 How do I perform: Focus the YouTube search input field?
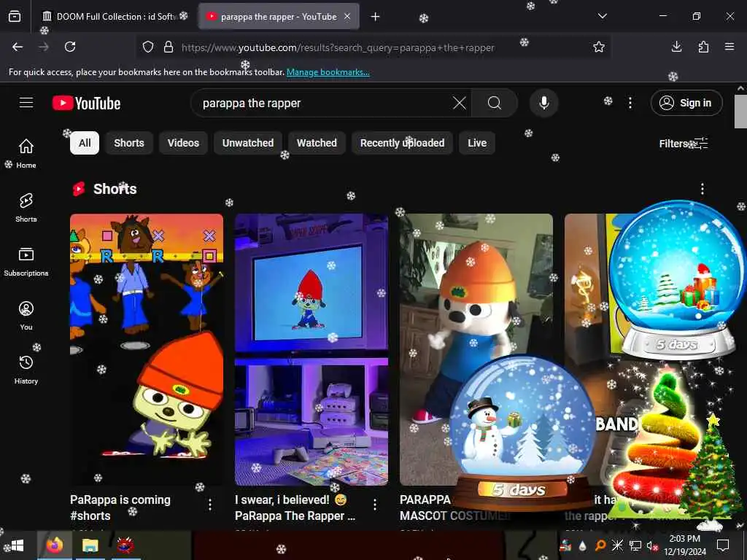(324, 103)
